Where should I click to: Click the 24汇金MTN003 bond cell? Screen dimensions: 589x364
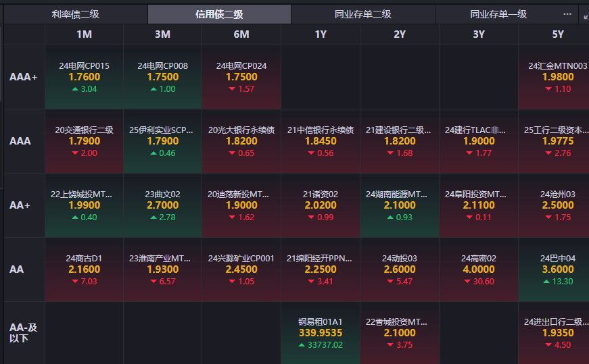click(554, 77)
